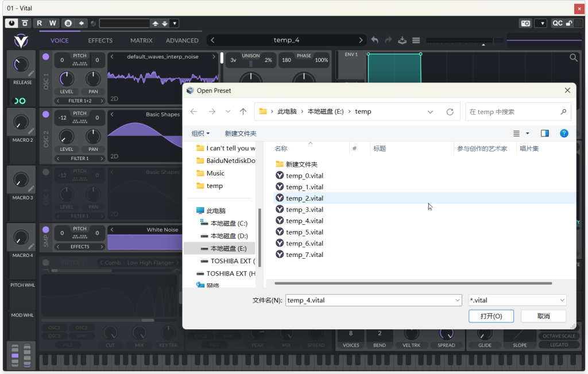Screen dimensions: 588x374
Task: Go to next Vital preset arrow
Action: click(x=361, y=40)
